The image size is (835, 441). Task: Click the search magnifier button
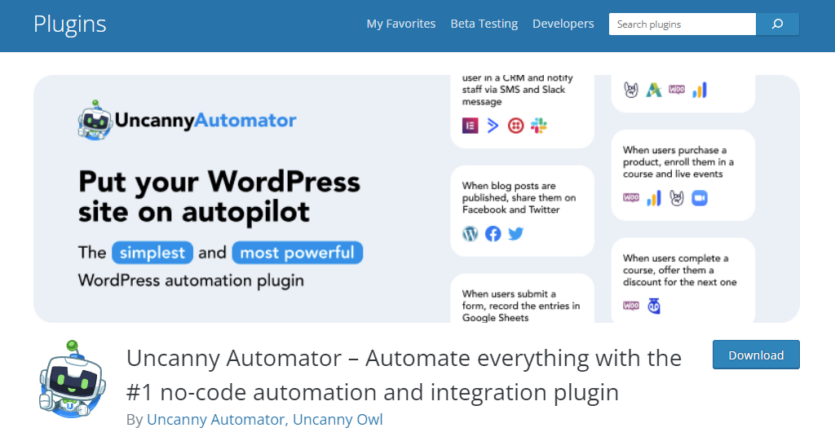click(777, 24)
